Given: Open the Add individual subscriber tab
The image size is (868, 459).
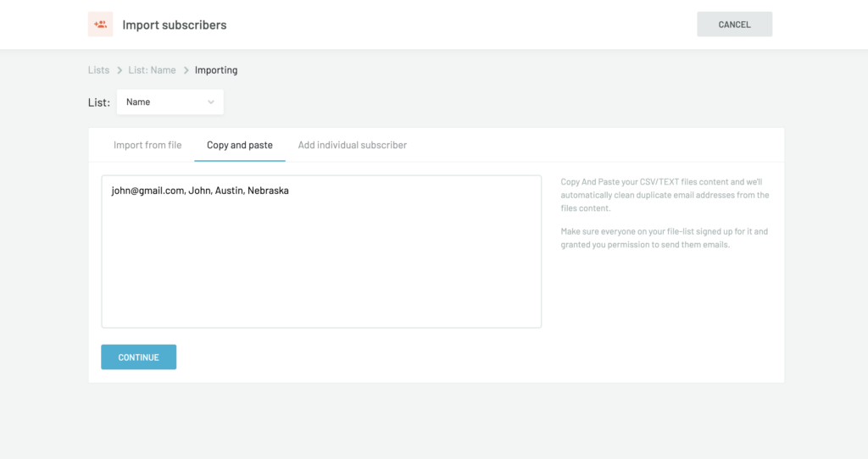Looking at the screenshot, I should coord(352,145).
